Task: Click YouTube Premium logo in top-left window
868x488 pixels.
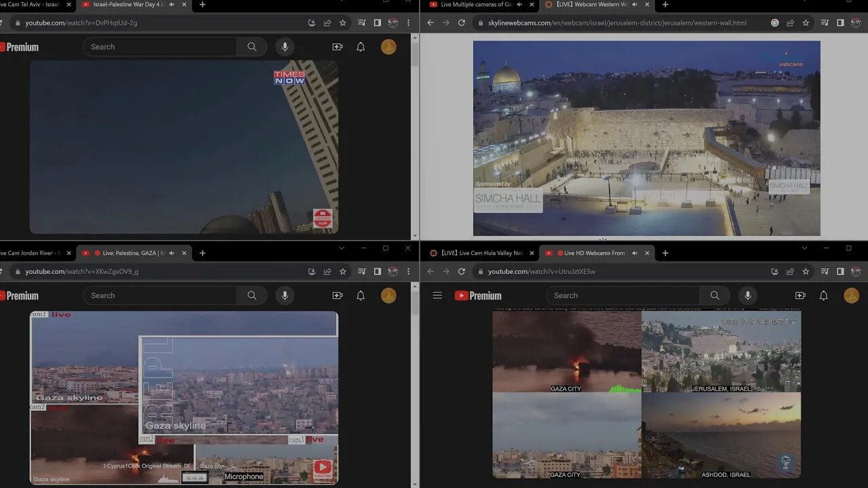Action: click(x=19, y=47)
